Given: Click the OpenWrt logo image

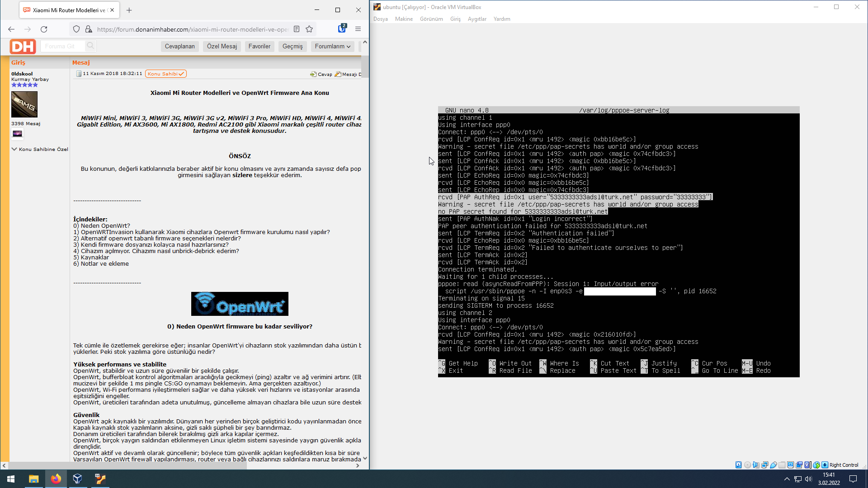Looking at the screenshot, I should click(240, 304).
